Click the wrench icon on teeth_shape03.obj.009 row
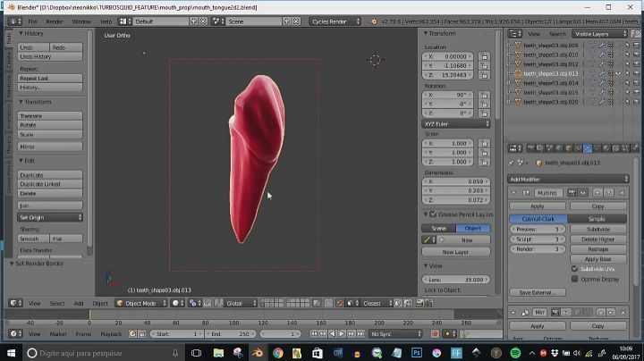Screen dimensions: 644x361 click(x=602, y=45)
